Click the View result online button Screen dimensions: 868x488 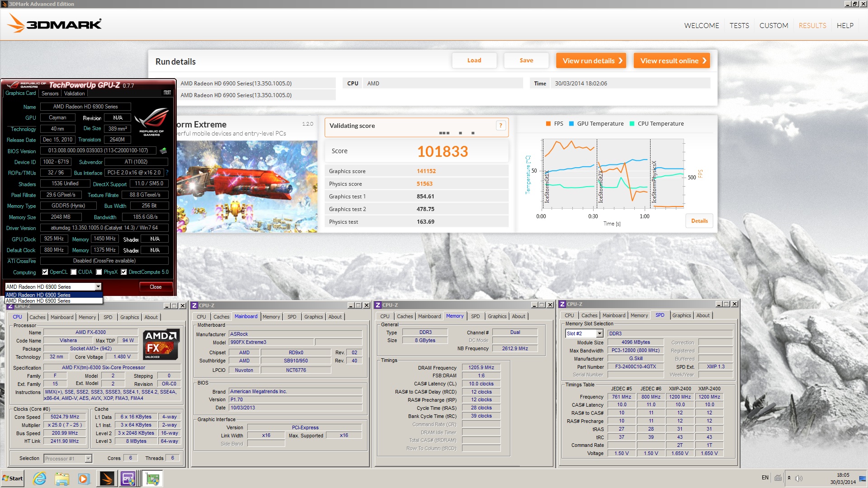pos(672,61)
